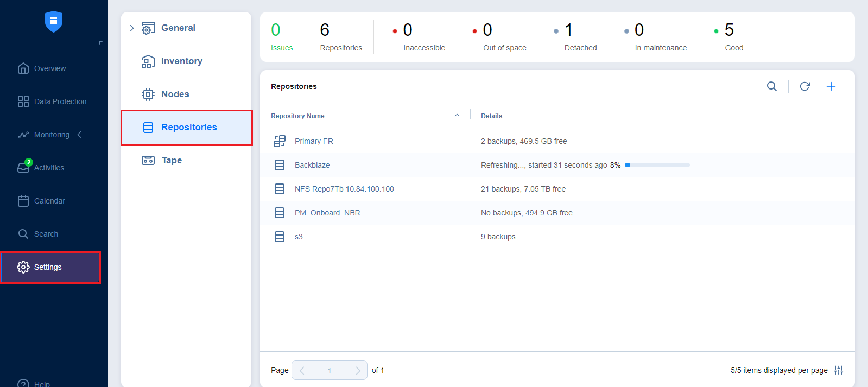Refresh the repositories list
The height and width of the screenshot is (387, 868).
804,86
